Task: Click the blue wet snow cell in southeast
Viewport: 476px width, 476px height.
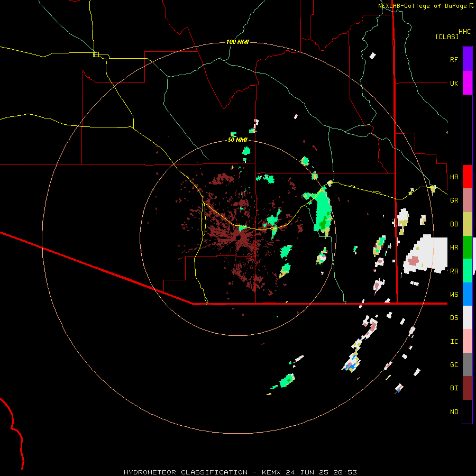Action: (352, 367)
